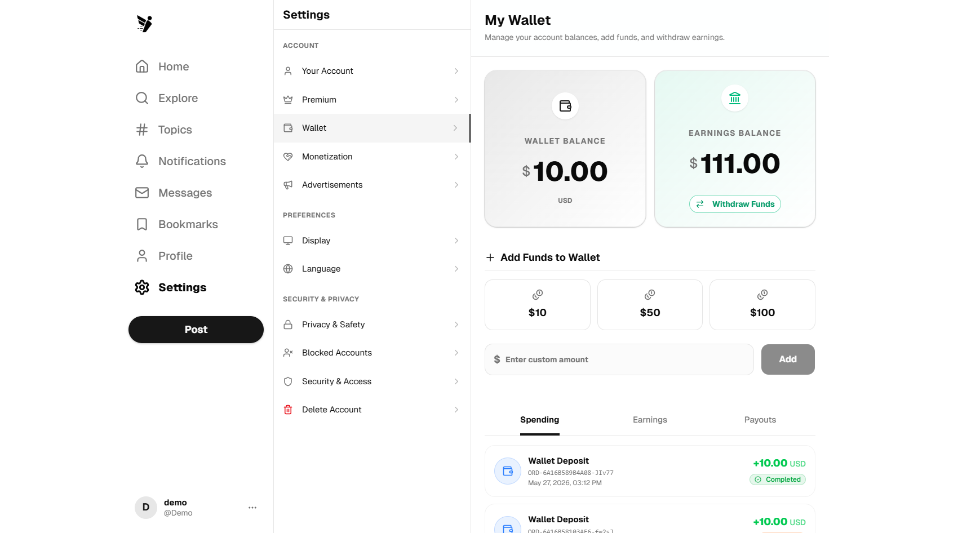Open Home from the house icon

[x=142, y=66]
